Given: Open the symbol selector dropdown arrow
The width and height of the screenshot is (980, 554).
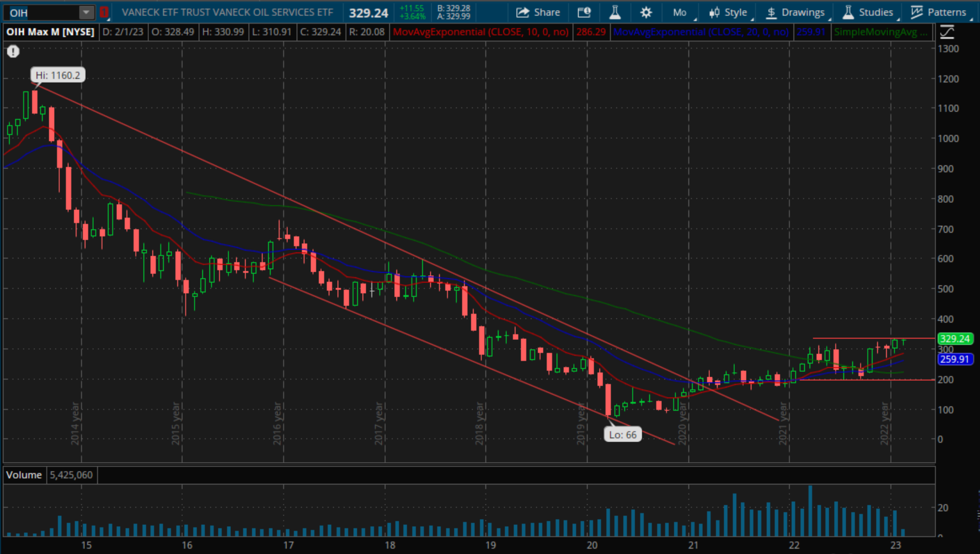Looking at the screenshot, I should 86,12.
